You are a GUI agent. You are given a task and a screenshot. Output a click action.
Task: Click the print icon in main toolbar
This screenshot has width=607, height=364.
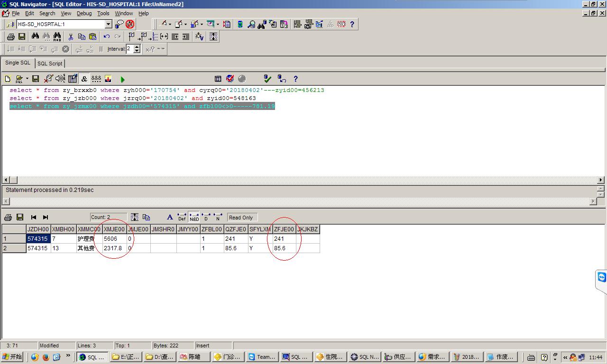click(x=10, y=36)
